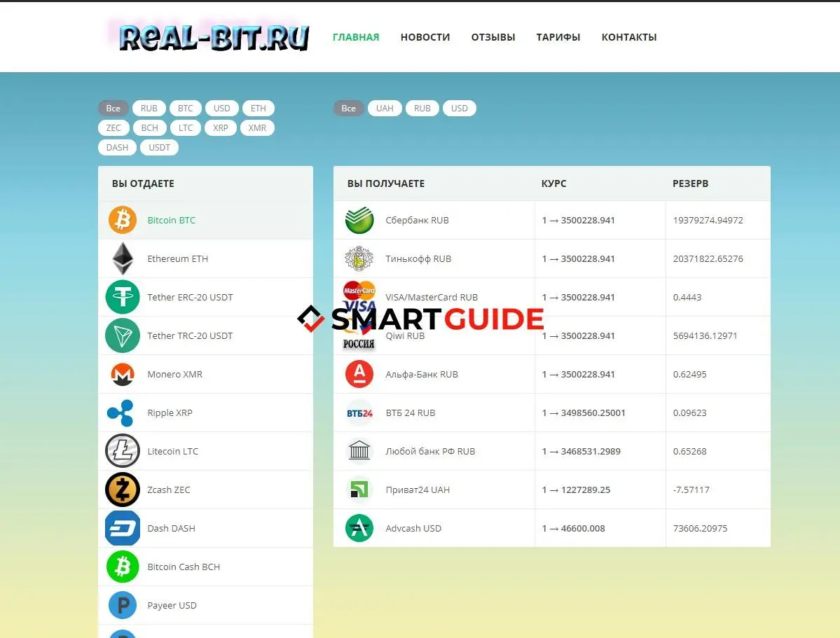Enable the USDT filter pill

pos(159,148)
